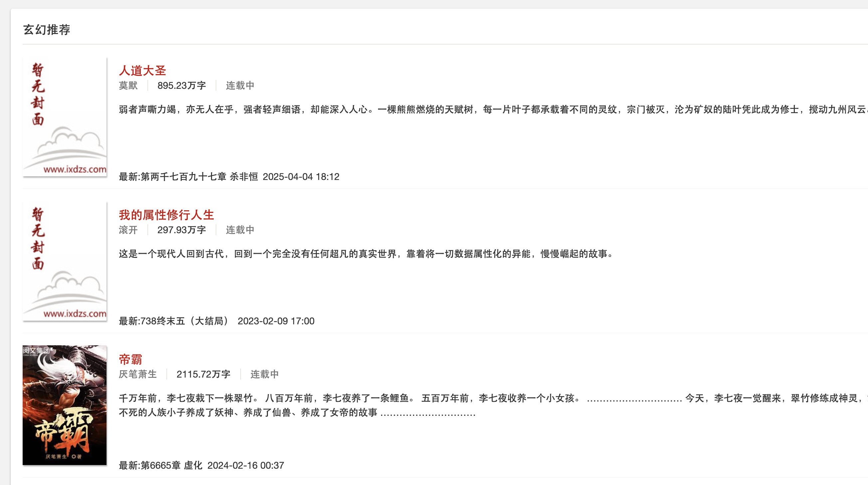
Task: Open the 我的属性修行人生 title link
Action: click(166, 215)
